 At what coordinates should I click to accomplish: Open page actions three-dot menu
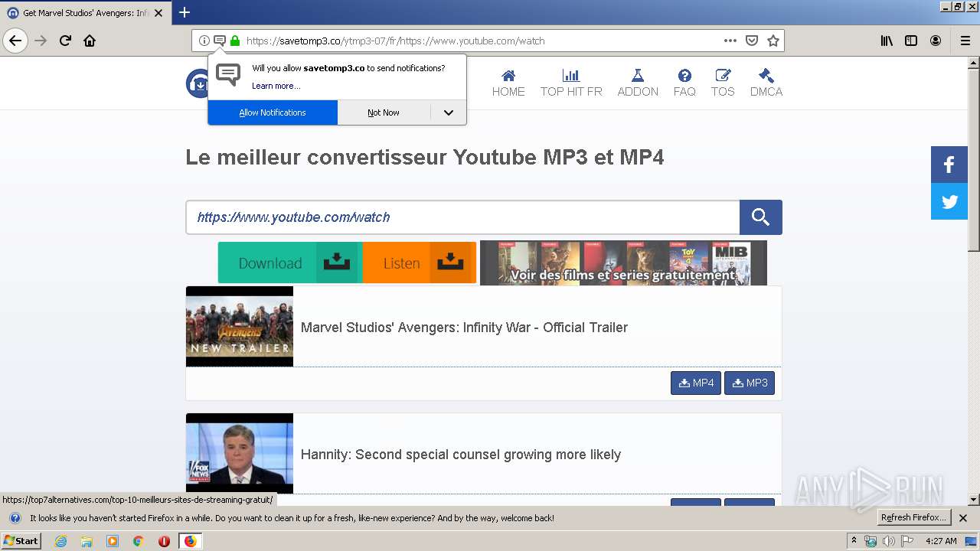[730, 41]
